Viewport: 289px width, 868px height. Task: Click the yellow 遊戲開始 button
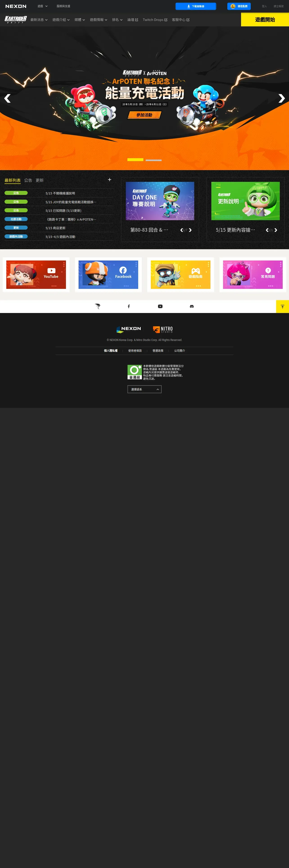[x=265, y=20]
